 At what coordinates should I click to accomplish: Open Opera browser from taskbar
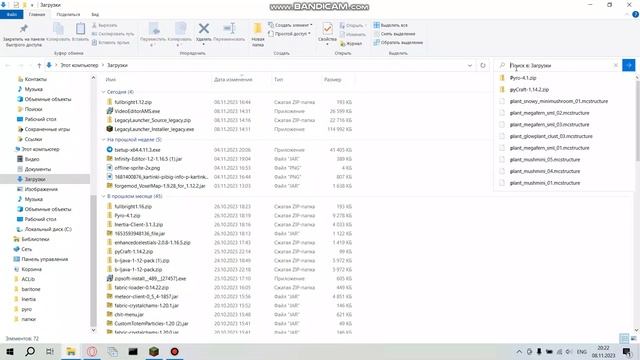tap(92, 351)
